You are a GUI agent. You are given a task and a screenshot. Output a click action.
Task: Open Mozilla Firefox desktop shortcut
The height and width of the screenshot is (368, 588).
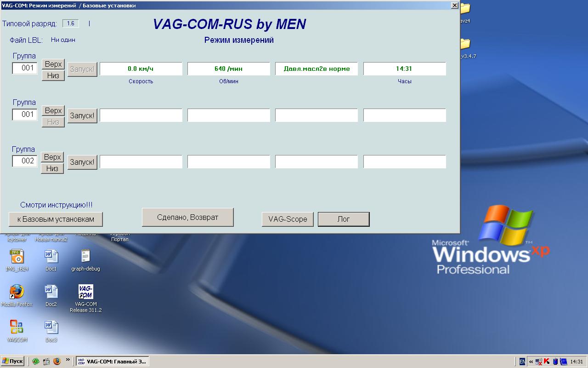tap(17, 292)
